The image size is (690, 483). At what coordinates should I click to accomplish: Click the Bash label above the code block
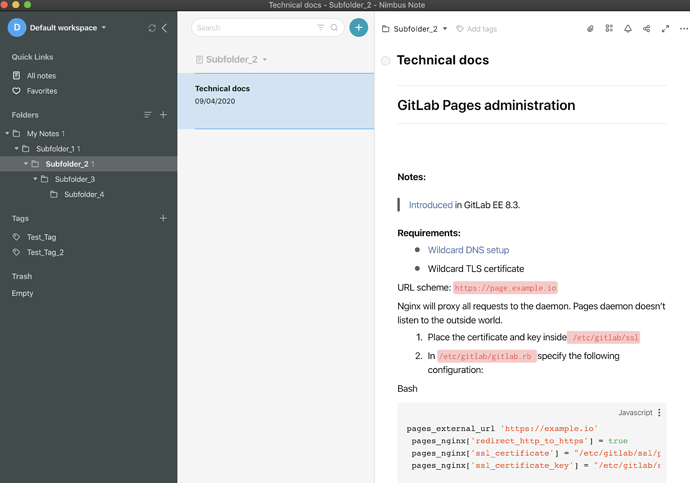[407, 389]
